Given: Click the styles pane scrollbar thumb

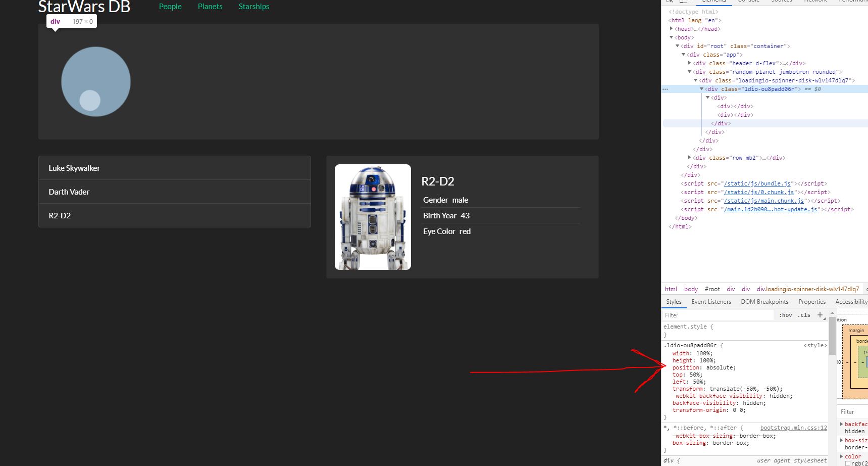Looking at the screenshot, I should 832,336.
